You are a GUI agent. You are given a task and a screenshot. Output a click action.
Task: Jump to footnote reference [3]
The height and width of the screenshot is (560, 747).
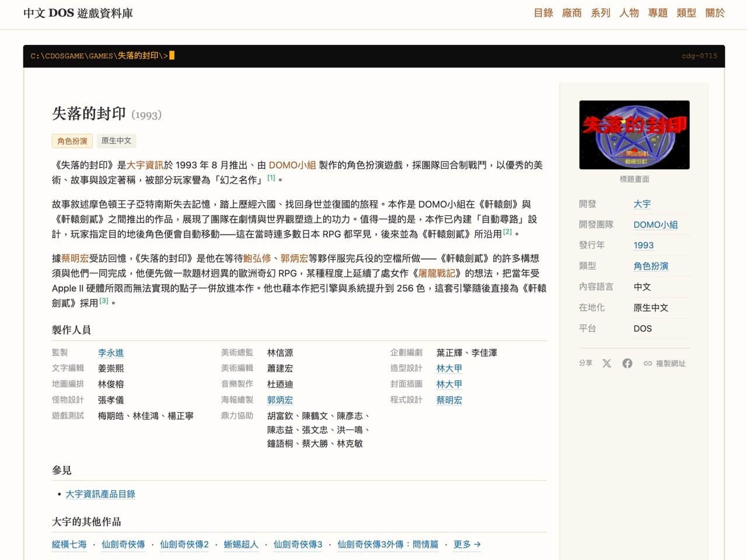tap(104, 300)
